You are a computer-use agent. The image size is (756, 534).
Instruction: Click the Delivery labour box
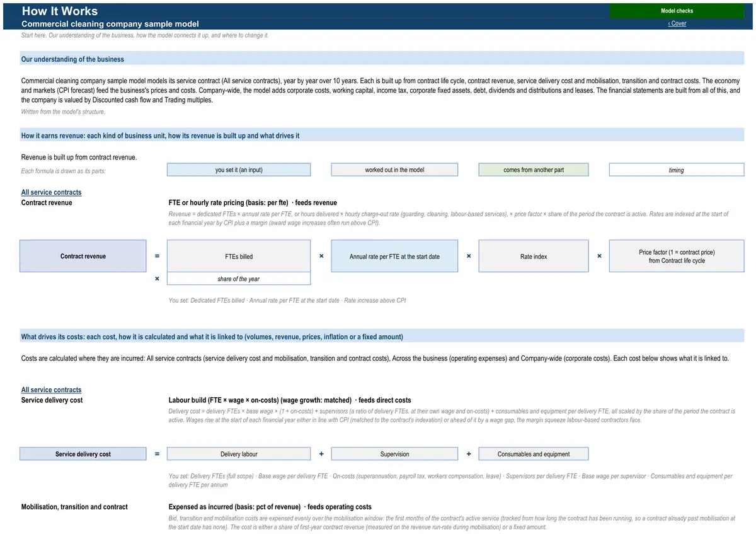coord(239,454)
